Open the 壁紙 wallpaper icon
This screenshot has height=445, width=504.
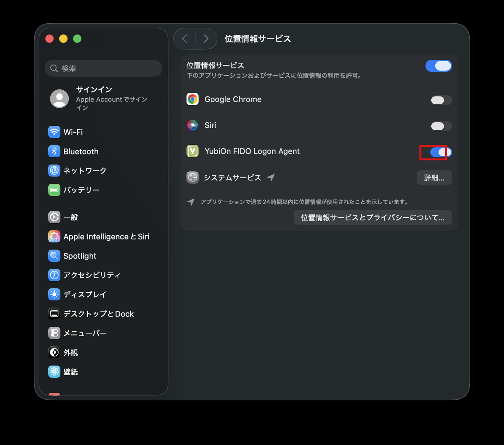click(54, 372)
